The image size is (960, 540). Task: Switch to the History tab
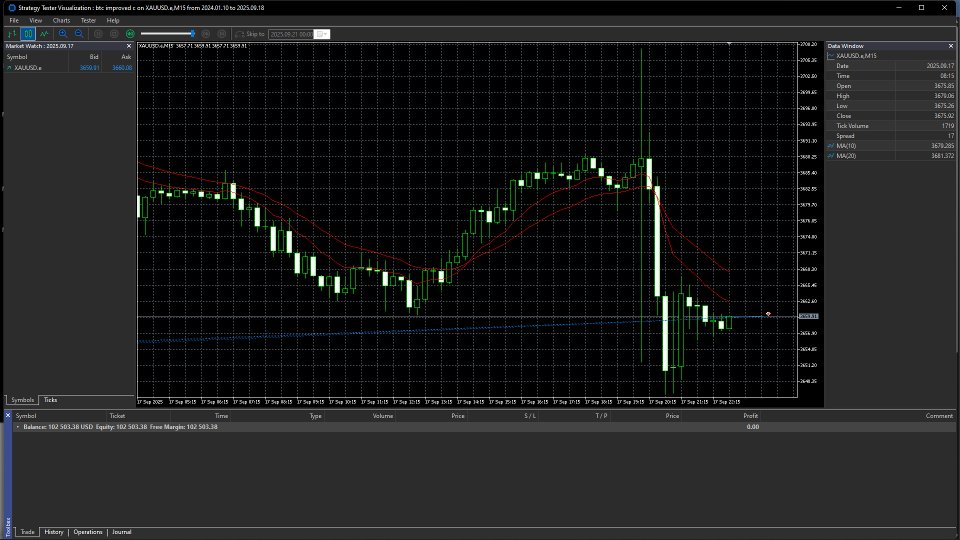[x=54, y=532]
